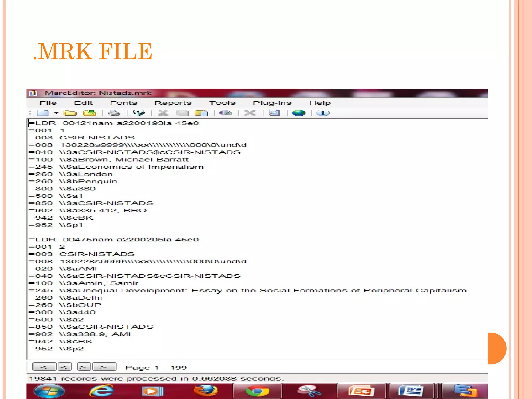Click line '=245 \\$aEconomics of Imperialism'

116,167
